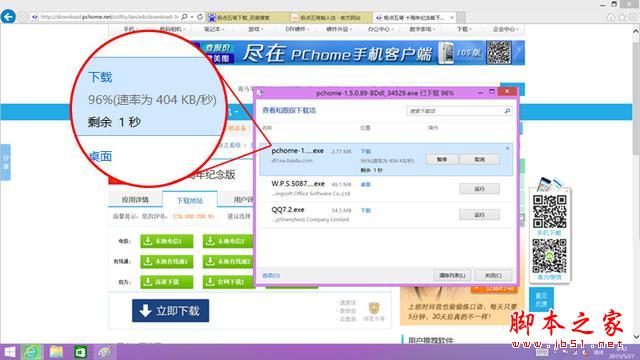Switch to the 百度搜索 browser tab
Viewport: 640px width, 360px height.
[x=248, y=18]
